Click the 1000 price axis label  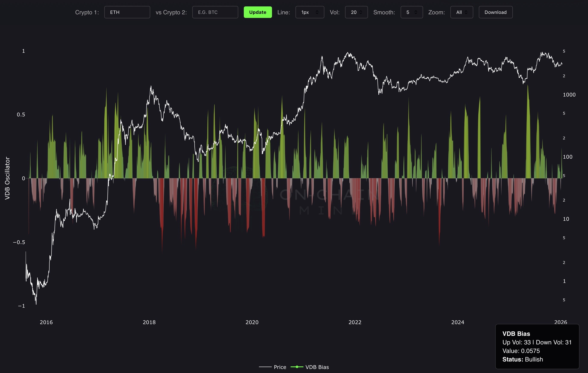point(569,95)
